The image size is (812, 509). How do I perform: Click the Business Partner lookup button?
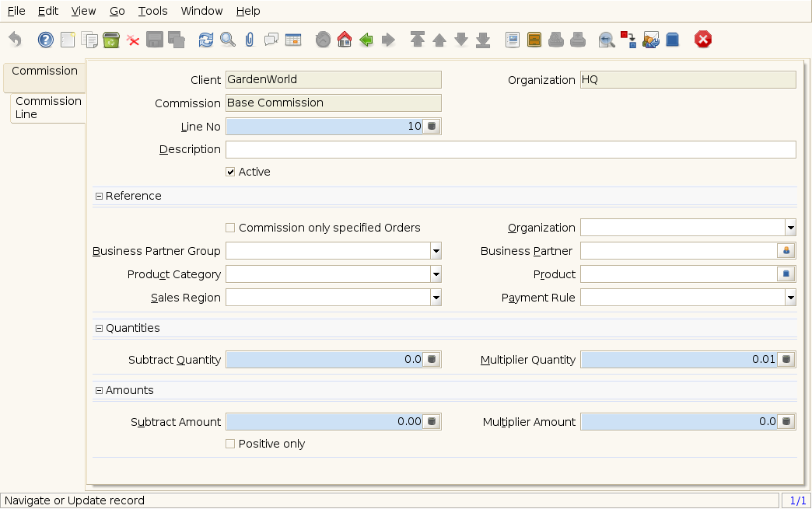[786, 251]
